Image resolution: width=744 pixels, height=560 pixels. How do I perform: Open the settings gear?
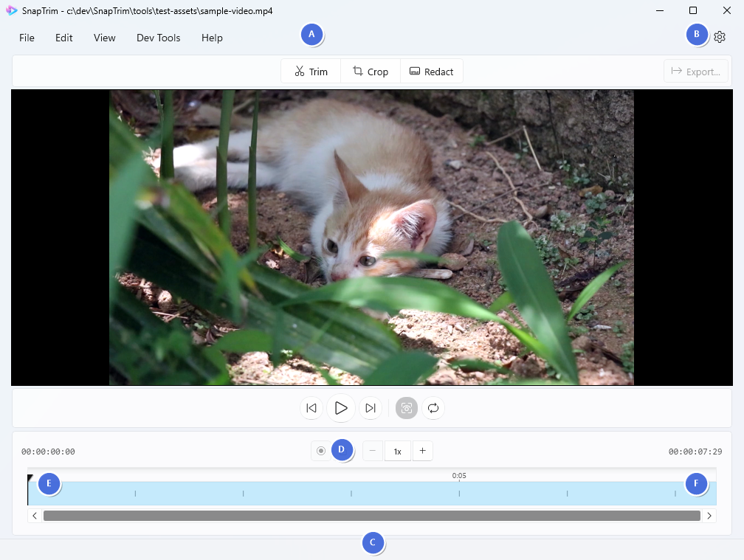720,36
